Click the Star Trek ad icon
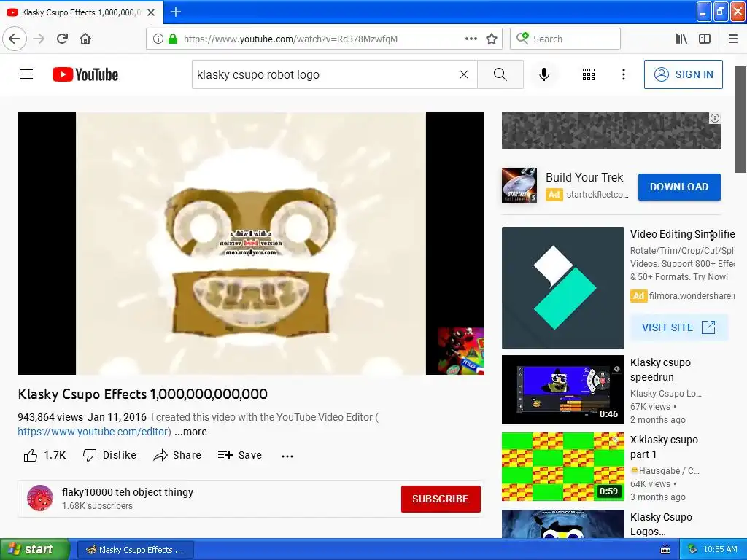This screenshot has height=560, width=747. tap(519, 185)
